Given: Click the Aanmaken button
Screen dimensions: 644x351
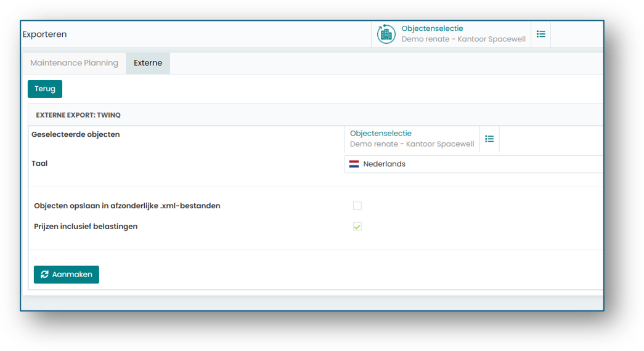Looking at the screenshot, I should pos(66,274).
